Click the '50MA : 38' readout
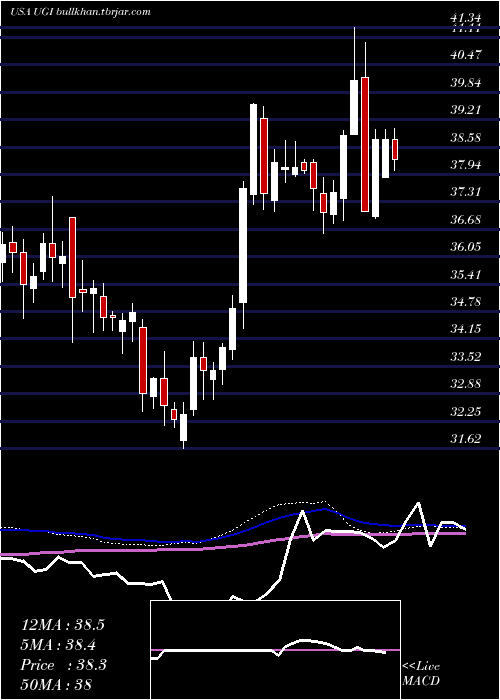This screenshot has width=500, height=700. pos(56,684)
